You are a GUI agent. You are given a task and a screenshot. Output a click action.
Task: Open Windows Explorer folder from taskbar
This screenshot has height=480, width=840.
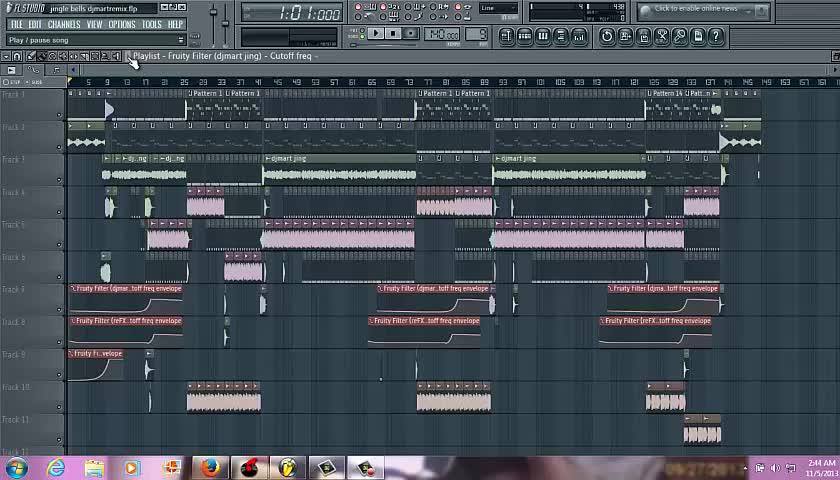94,468
